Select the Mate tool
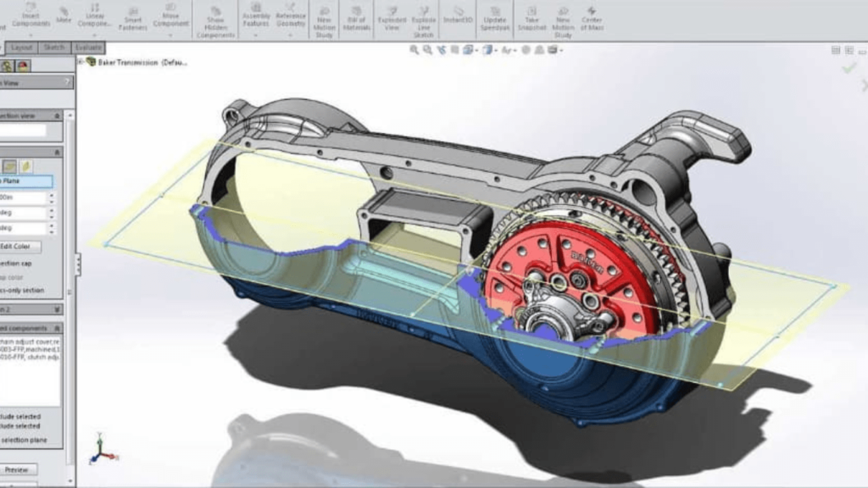This screenshot has height=488, width=868. [x=64, y=15]
